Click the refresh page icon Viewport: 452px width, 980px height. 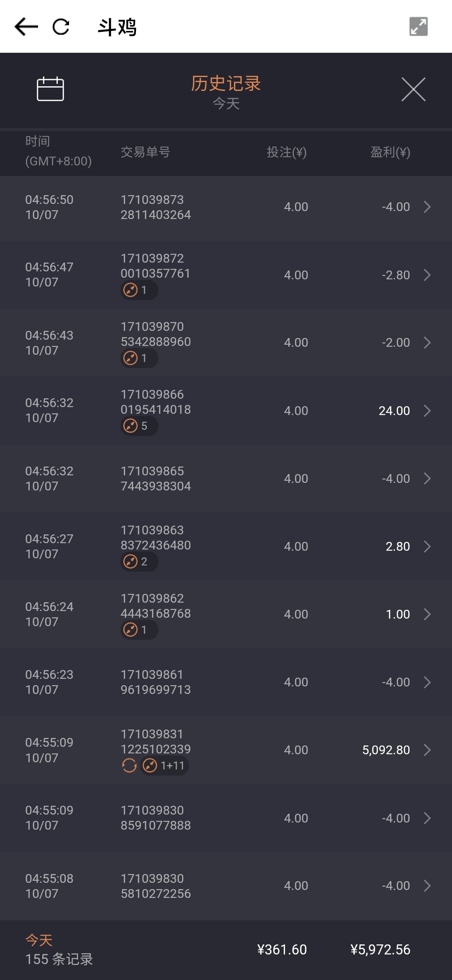click(61, 27)
